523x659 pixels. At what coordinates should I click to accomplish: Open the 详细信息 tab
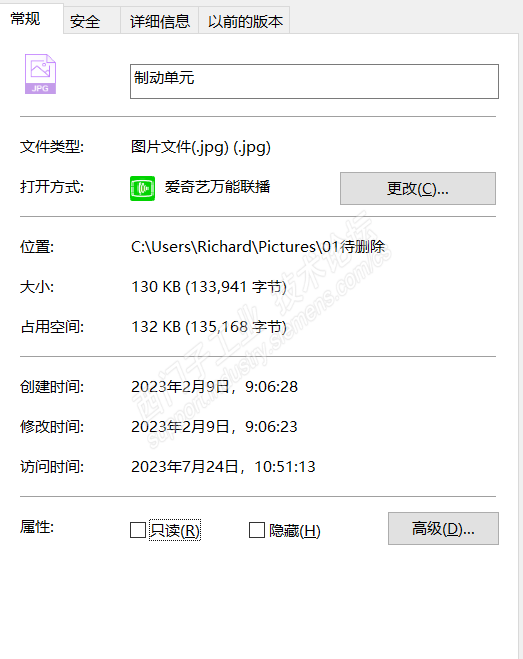coord(160,21)
